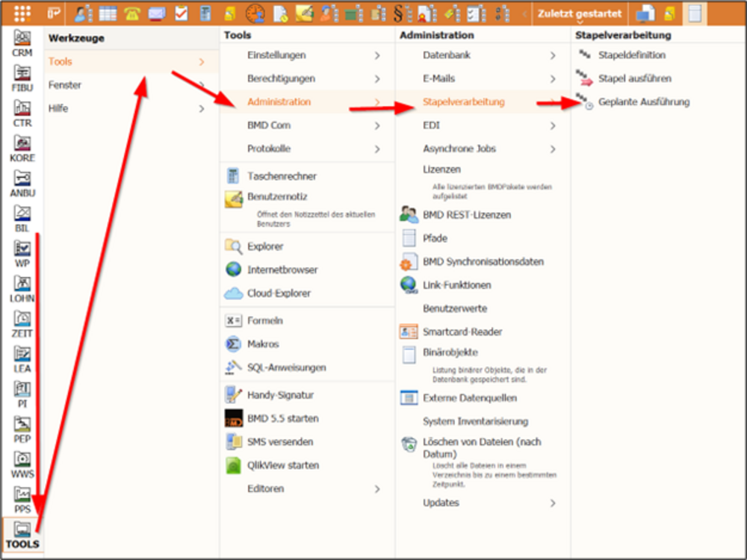Screen dimensions: 747x560
Task: Choose Stapel ausführen from Stapelverarbeitung
Action: click(x=634, y=78)
